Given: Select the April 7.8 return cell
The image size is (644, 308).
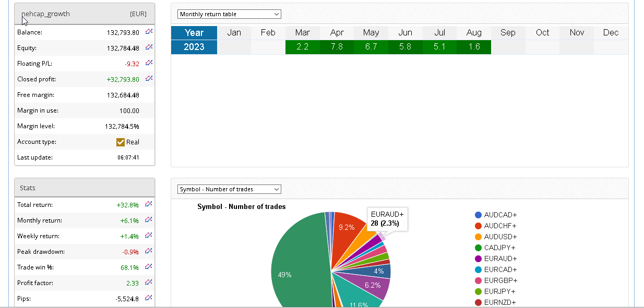Looking at the screenshot, I should point(337,47).
